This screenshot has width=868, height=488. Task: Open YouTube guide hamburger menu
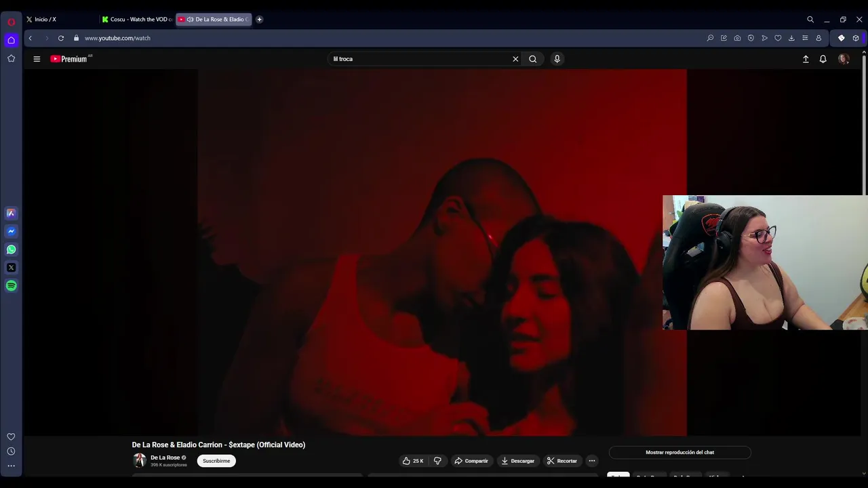click(37, 59)
